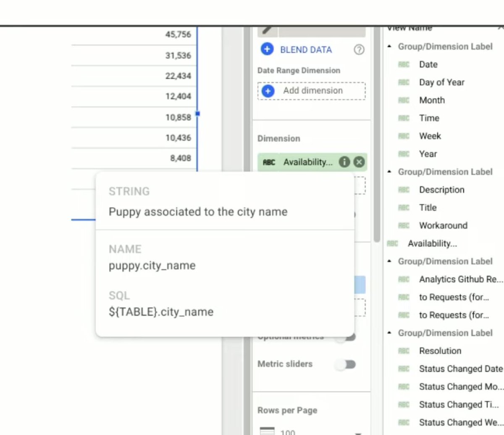This screenshot has height=435, width=504.
Task: Click ABC icon beside Availability in field list
Action: coord(392,243)
